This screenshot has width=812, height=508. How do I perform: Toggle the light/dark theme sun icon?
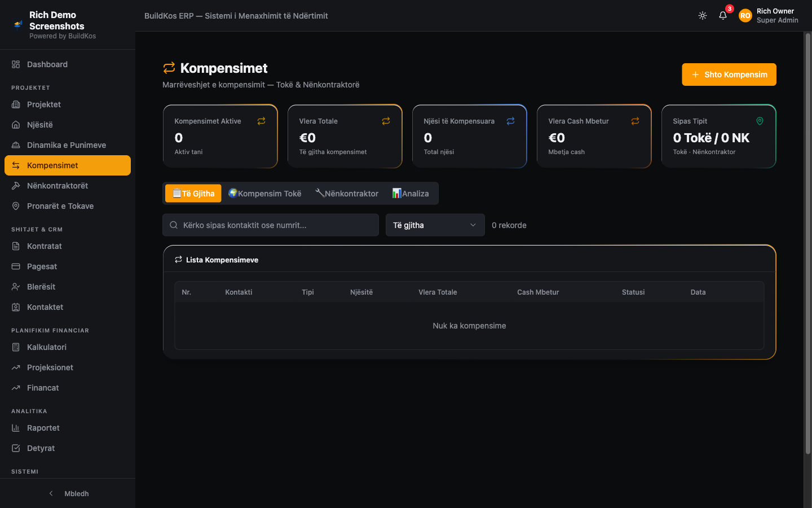(703, 16)
